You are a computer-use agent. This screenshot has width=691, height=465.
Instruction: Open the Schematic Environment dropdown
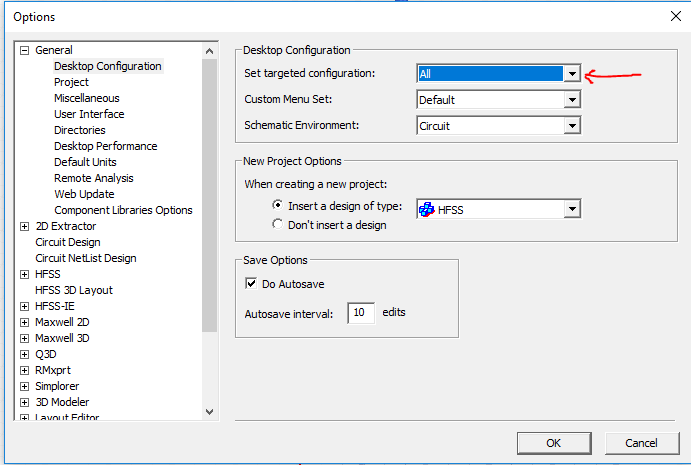coord(572,126)
